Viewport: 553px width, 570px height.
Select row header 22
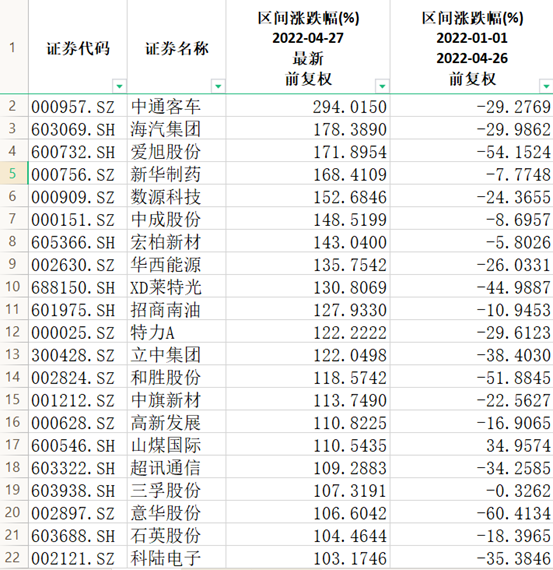coord(14,557)
